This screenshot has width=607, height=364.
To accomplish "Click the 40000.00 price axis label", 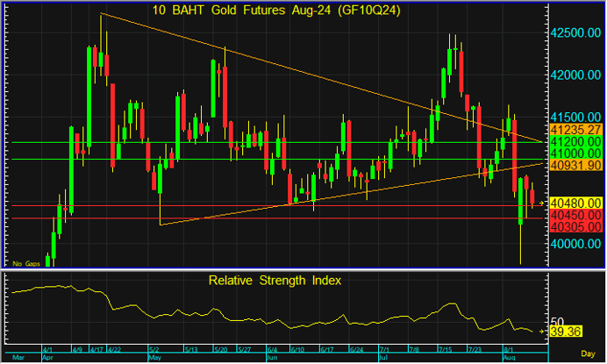I will pyautogui.click(x=575, y=244).
